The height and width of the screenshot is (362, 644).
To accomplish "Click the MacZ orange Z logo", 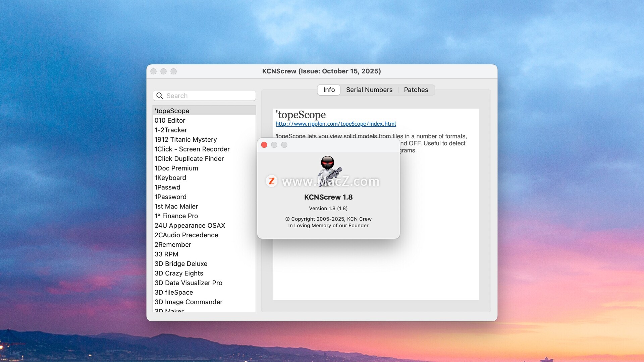I will pyautogui.click(x=271, y=181).
